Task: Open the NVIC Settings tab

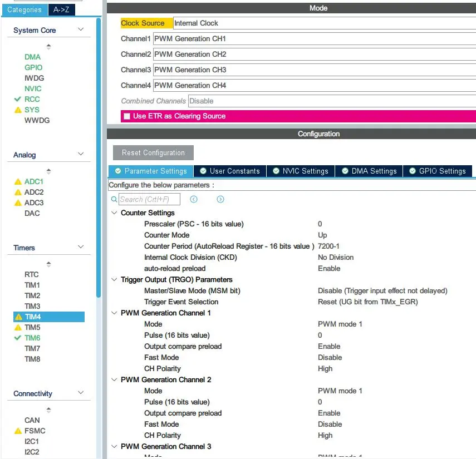Action: pyautogui.click(x=301, y=171)
